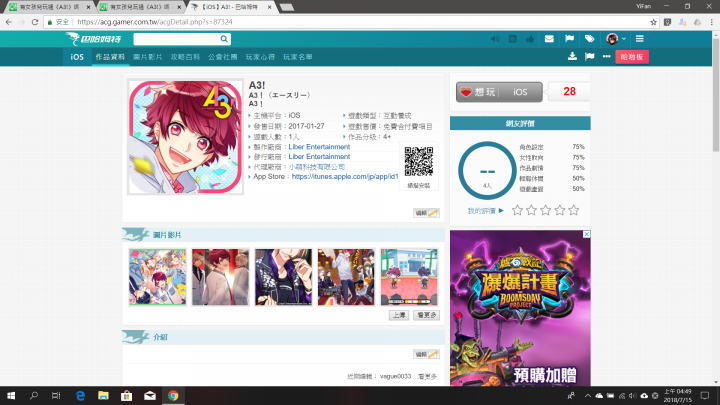Open the 小萌科技有限公司 agent link

(x=317, y=167)
